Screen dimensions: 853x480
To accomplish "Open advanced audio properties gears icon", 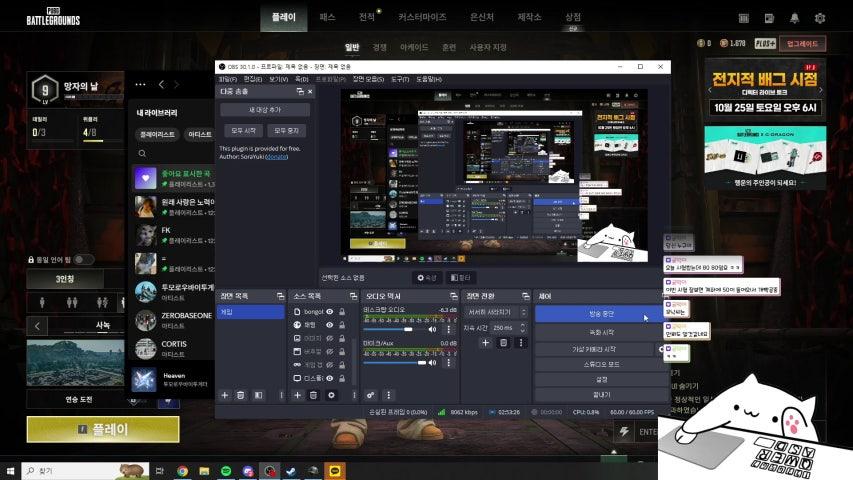I will [370, 395].
